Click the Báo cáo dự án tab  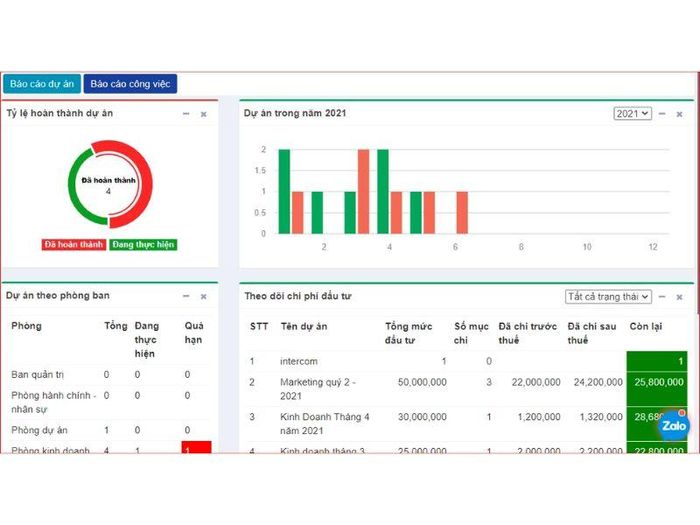(x=42, y=84)
